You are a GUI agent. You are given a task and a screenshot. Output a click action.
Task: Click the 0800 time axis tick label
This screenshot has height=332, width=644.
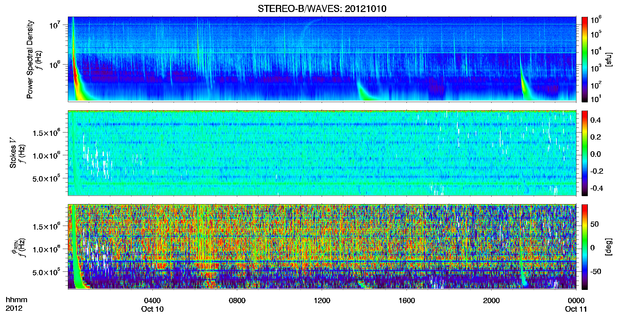coord(237,300)
